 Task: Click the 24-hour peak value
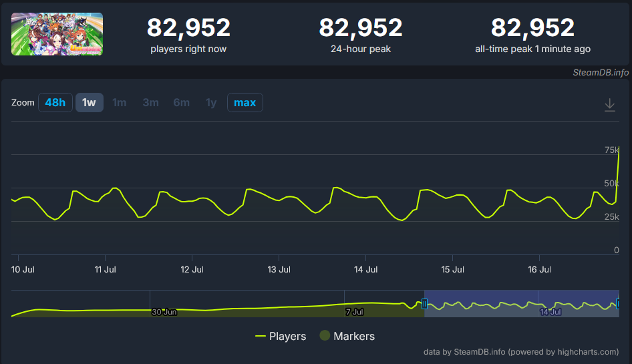[361, 28]
